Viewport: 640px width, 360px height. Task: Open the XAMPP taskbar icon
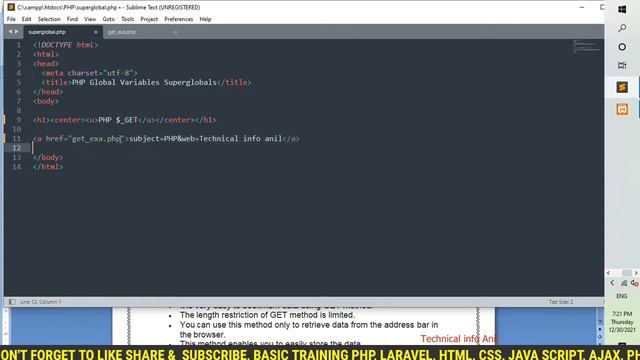tap(622, 109)
